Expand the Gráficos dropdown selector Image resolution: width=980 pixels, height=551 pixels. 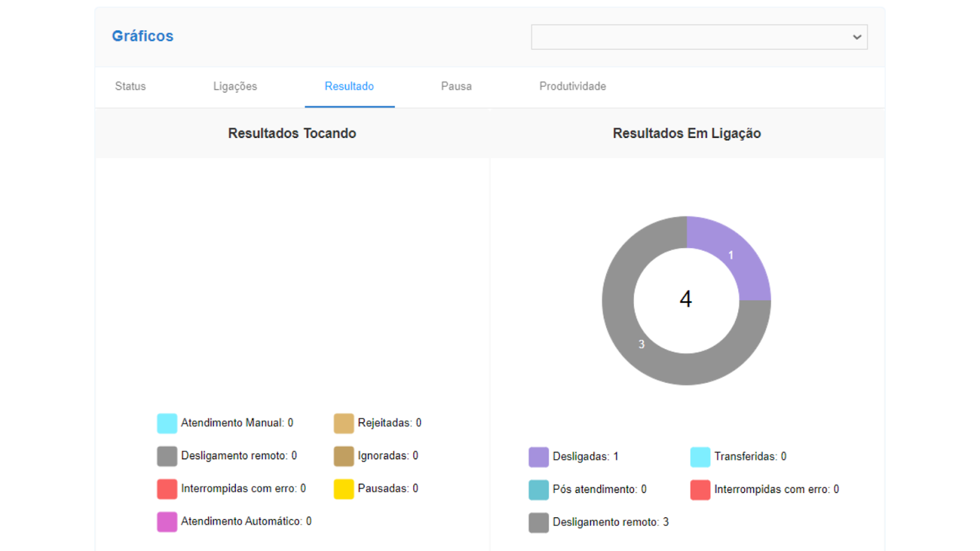pos(698,37)
